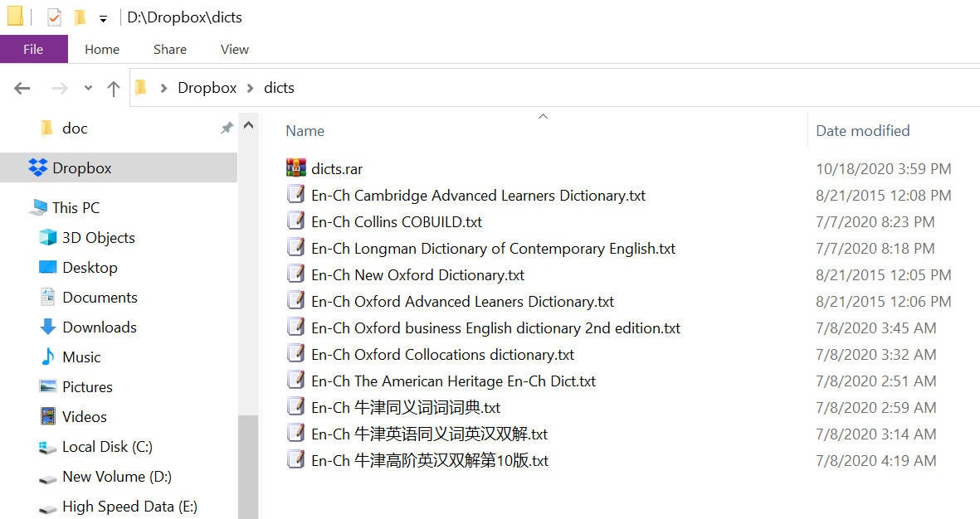Unpin the doc folder via its pin icon
The width and height of the screenshot is (980, 519).
227,128
